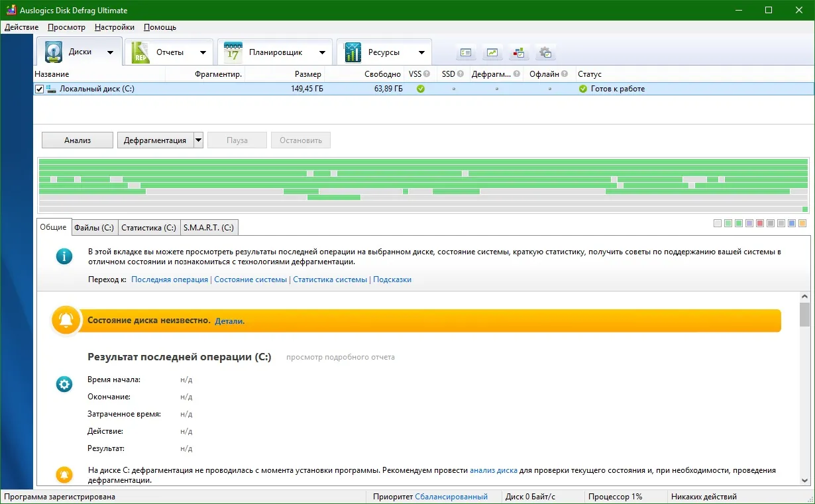
Task: Select the Общие tab
Action: 53,227
